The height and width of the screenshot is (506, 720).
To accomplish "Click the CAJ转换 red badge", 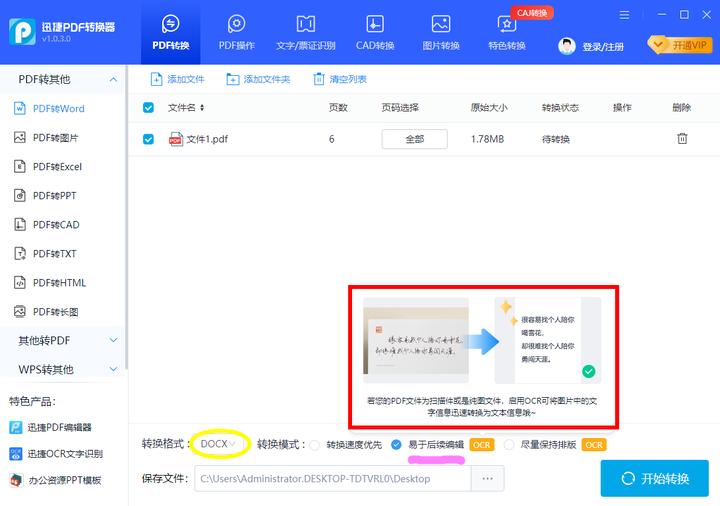I will tap(532, 13).
